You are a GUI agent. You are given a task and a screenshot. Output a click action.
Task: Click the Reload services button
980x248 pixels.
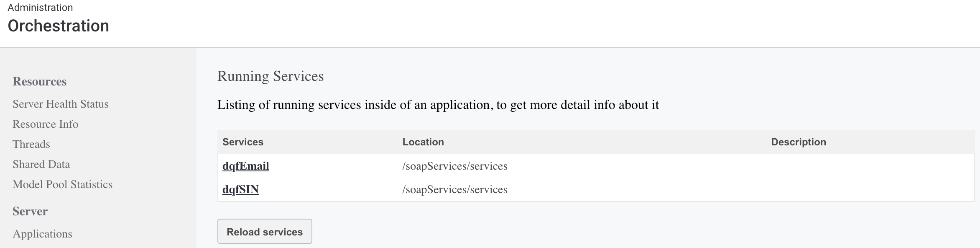264,231
